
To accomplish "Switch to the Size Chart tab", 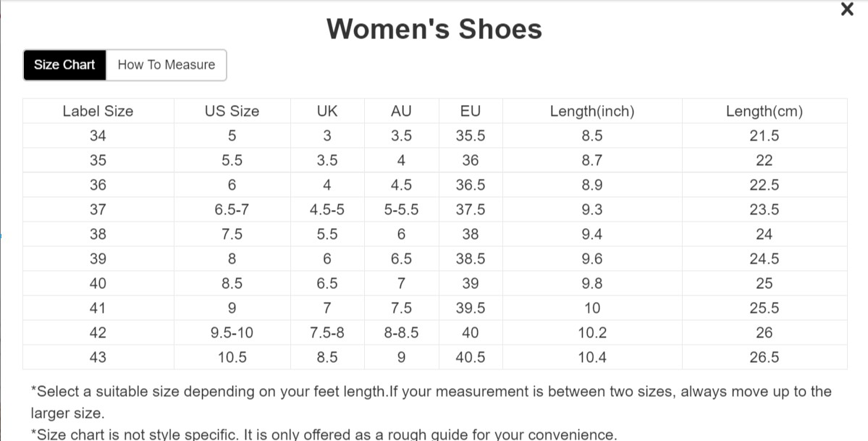I will pyautogui.click(x=64, y=65).
